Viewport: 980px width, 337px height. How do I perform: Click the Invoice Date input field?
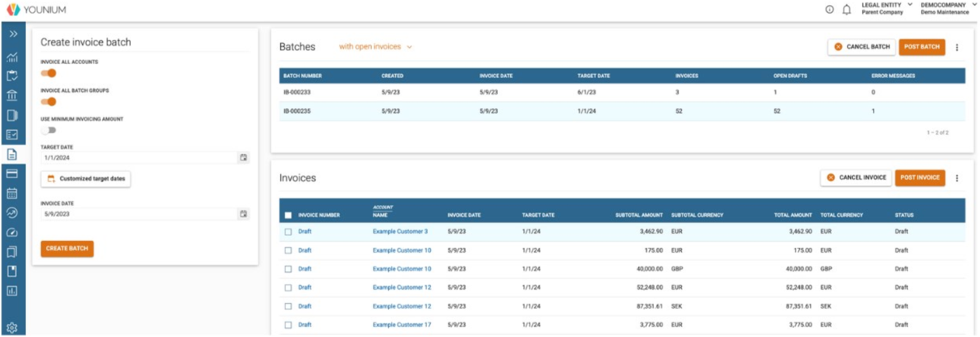pyautogui.click(x=139, y=214)
